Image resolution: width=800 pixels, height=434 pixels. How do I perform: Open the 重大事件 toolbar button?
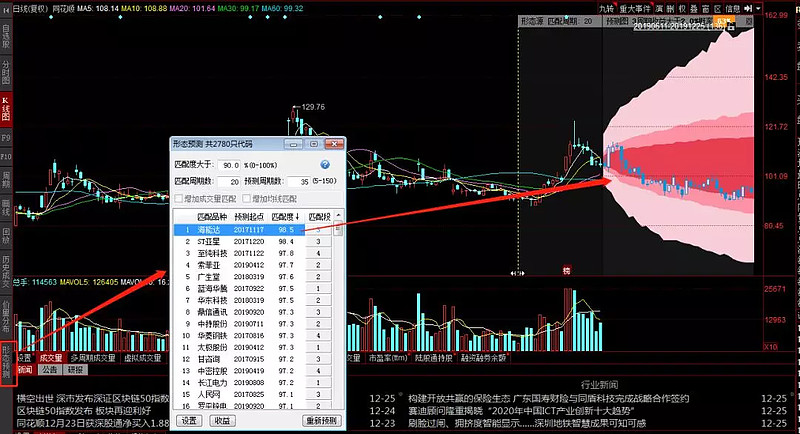(x=635, y=9)
